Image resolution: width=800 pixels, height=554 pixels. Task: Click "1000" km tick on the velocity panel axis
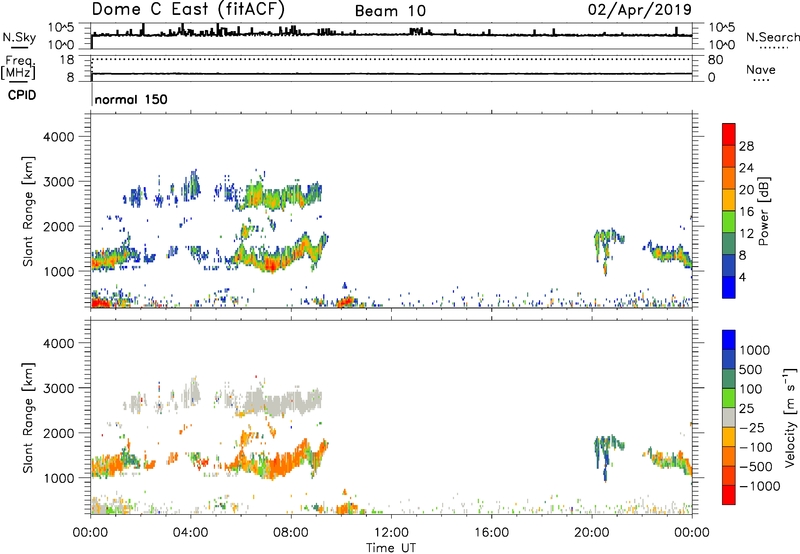click(59, 478)
